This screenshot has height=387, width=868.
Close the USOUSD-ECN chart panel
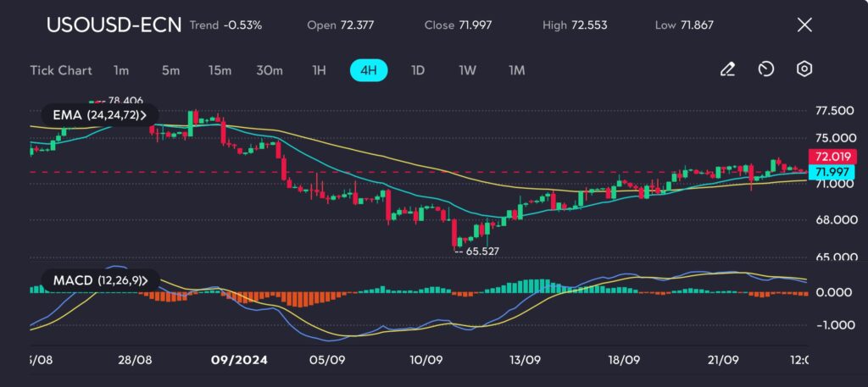pyautogui.click(x=804, y=25)
